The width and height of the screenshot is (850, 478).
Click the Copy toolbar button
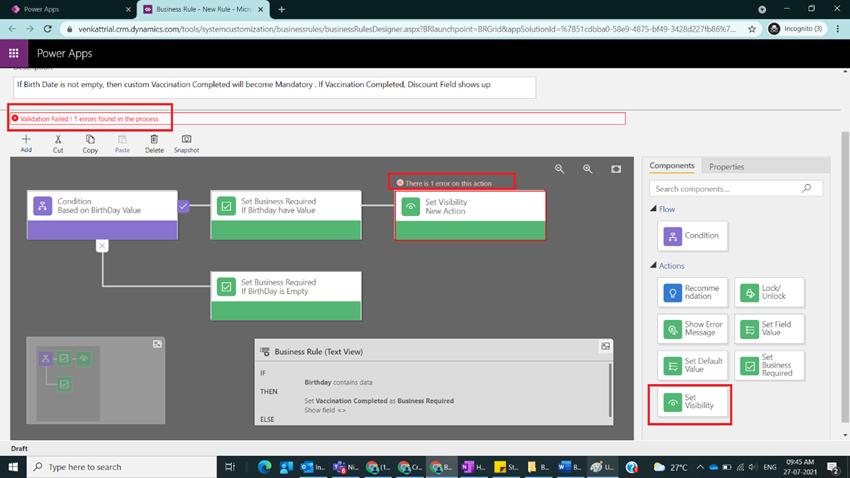[x=90, y=144]
